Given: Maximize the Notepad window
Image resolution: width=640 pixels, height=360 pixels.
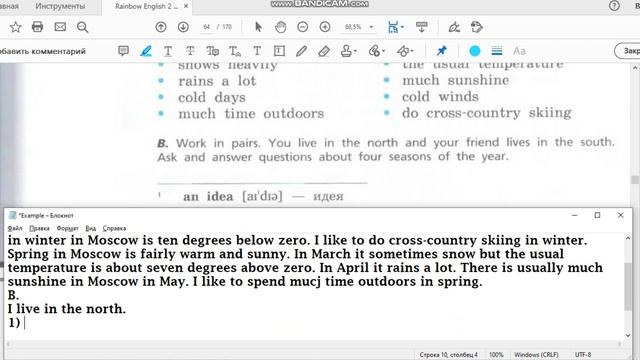Looking at the screenshot, I should tap(597, 215).
